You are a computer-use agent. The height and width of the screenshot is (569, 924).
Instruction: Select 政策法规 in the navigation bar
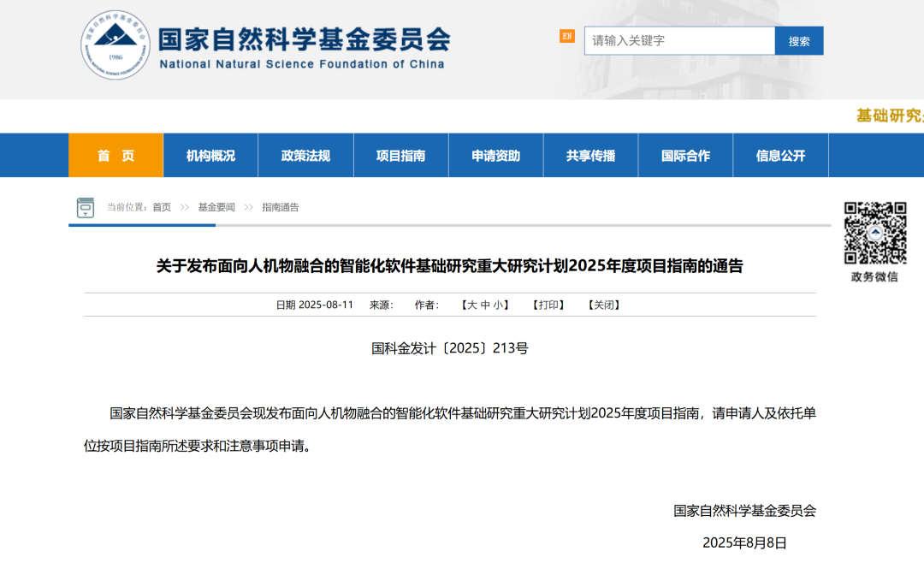click(305, 156)
